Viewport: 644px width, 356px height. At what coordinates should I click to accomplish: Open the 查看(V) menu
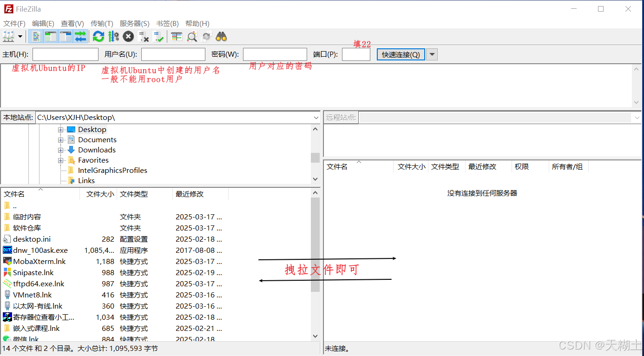click(72, 23)
